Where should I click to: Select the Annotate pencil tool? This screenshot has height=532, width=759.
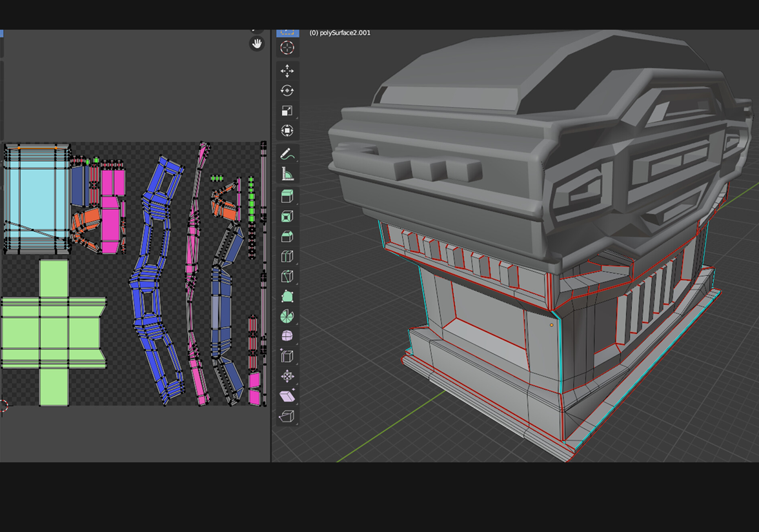(287, 154)
